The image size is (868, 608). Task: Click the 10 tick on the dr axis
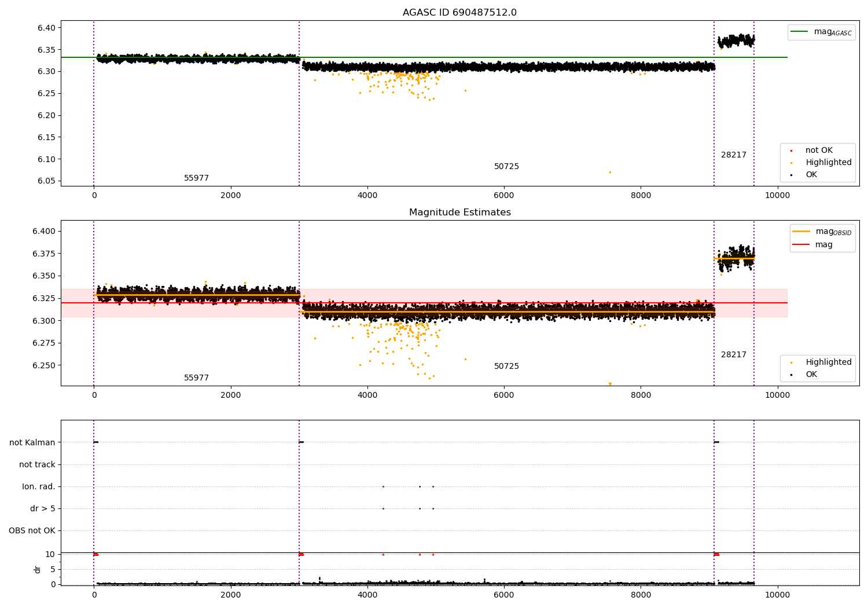pyautogui.click(x=50, y=554)
